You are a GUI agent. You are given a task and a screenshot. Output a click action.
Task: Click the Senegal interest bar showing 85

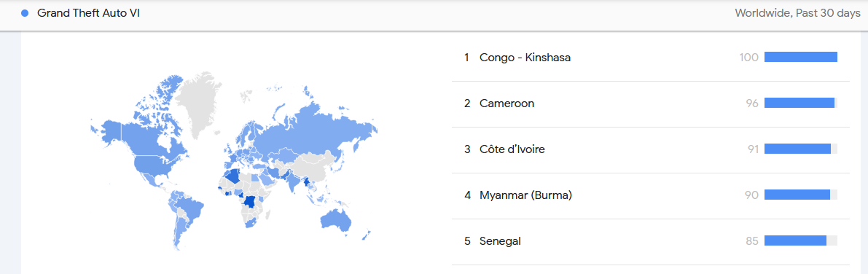(x=800, y=240)
